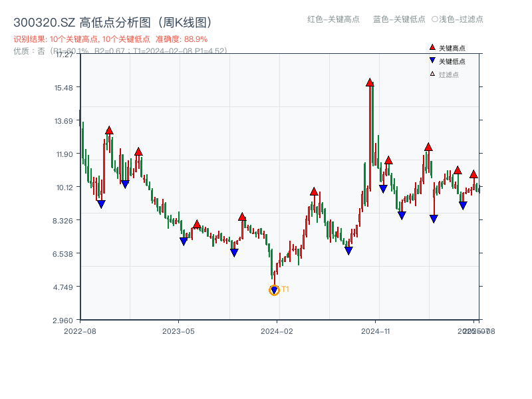
Task: Click the 2022-08 x-axis date label
Action: (80, 331)
